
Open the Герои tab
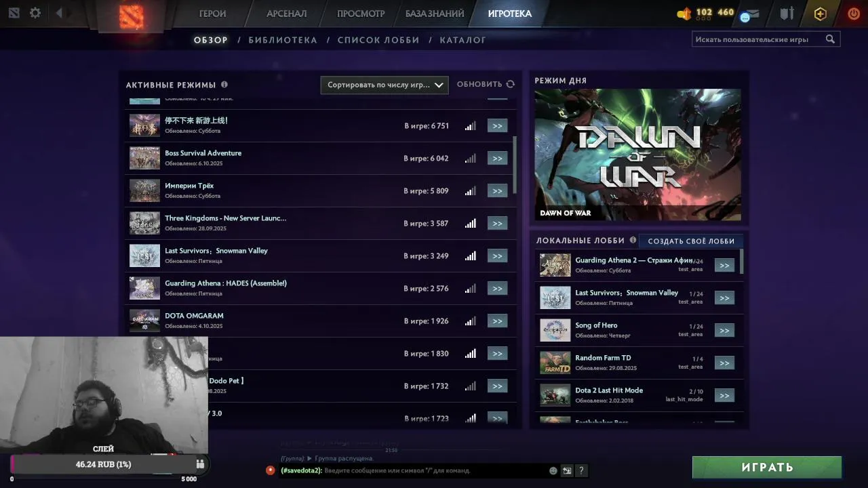(x=212, y=14)
